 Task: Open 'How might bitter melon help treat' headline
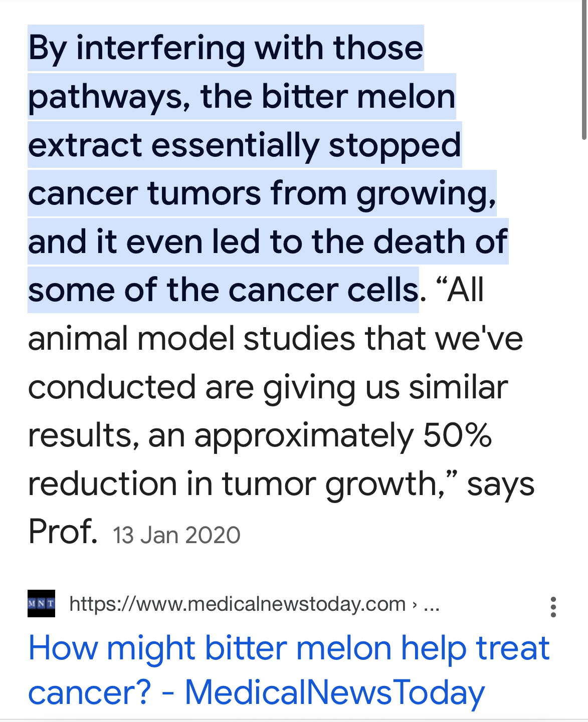tap(289, 648)
